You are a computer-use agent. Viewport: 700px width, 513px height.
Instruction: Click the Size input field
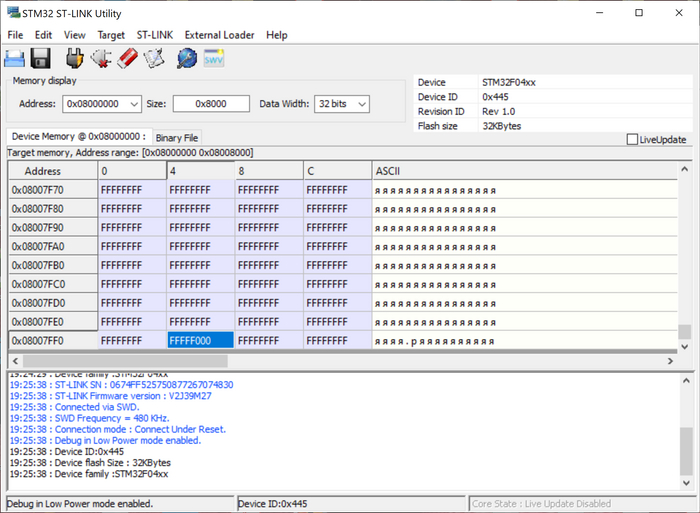click(210, 104)
